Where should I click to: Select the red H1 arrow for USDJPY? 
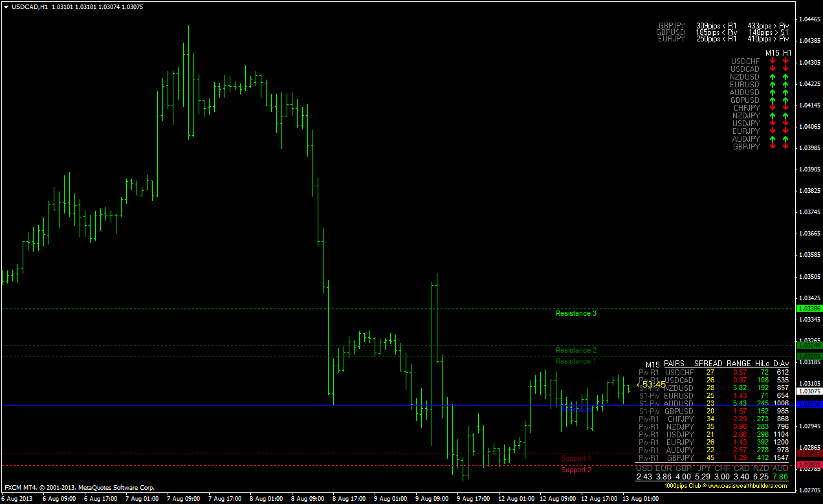click(x=785, y=123)
